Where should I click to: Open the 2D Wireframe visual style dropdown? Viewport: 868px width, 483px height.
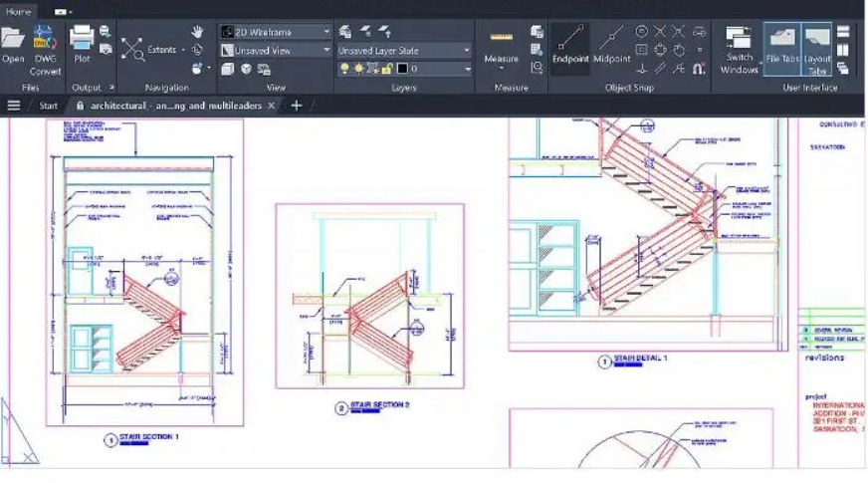pos(276,32)
